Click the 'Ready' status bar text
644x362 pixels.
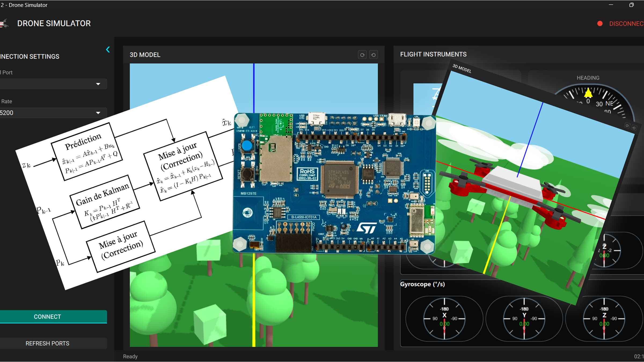[130, 356]
